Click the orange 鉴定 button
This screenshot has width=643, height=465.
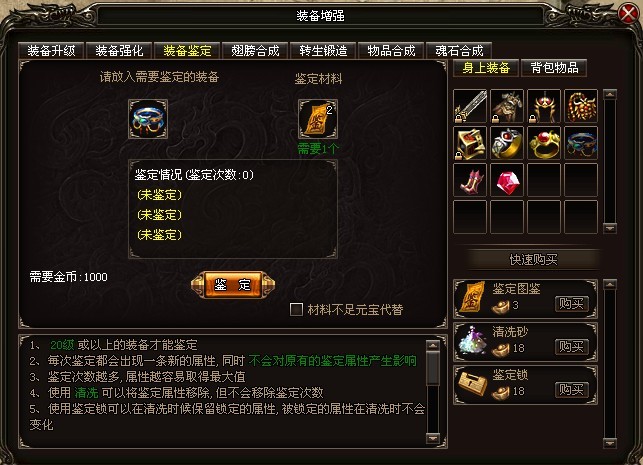click(233, 285)
